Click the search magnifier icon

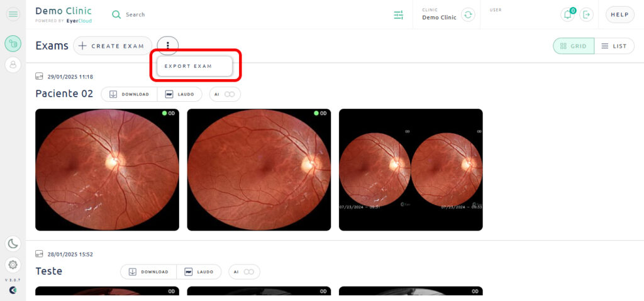click(116, 15)
